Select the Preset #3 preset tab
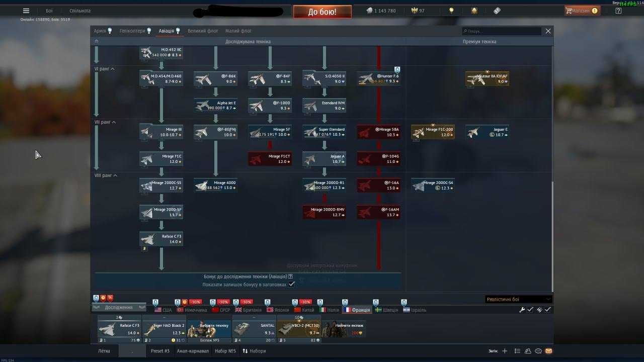Viewport: 644px width, 362px height. [x=160, y=351]
